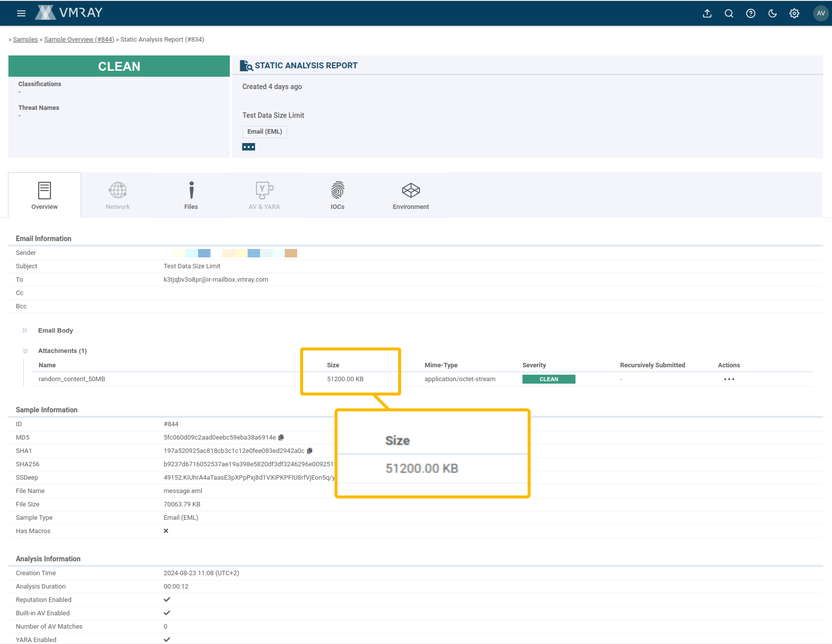Follow the Samples breadcrumb link
This screenshot has height=644, width=832.
point(25,40)
